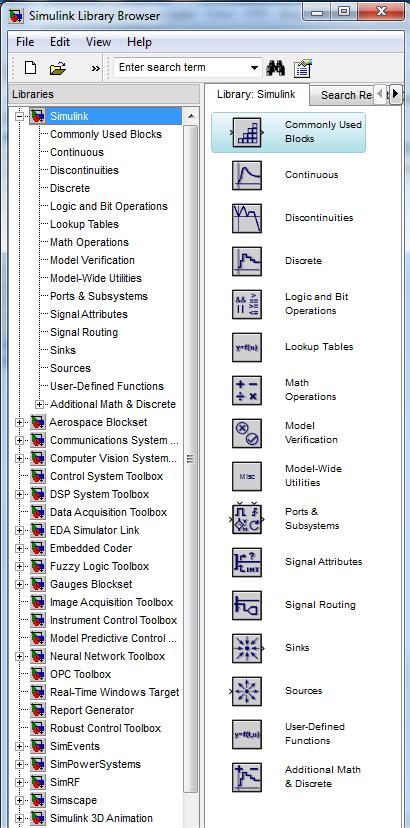Click the New model toolbar icon
This screenshot has height=828, width=410.
(x=31, y=68)
